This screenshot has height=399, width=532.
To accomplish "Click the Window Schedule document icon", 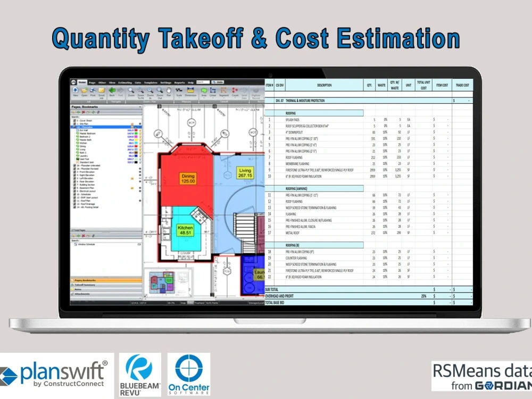I will [76, 244].
